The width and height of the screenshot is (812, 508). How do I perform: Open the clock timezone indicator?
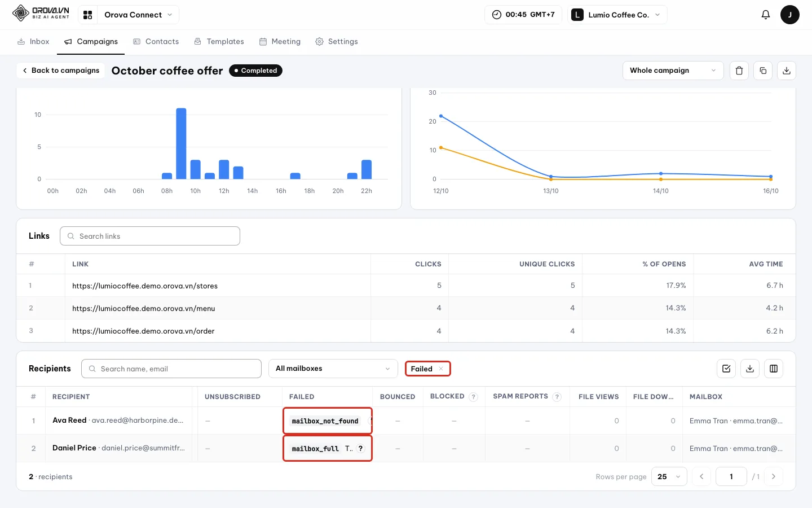[523, 15]
